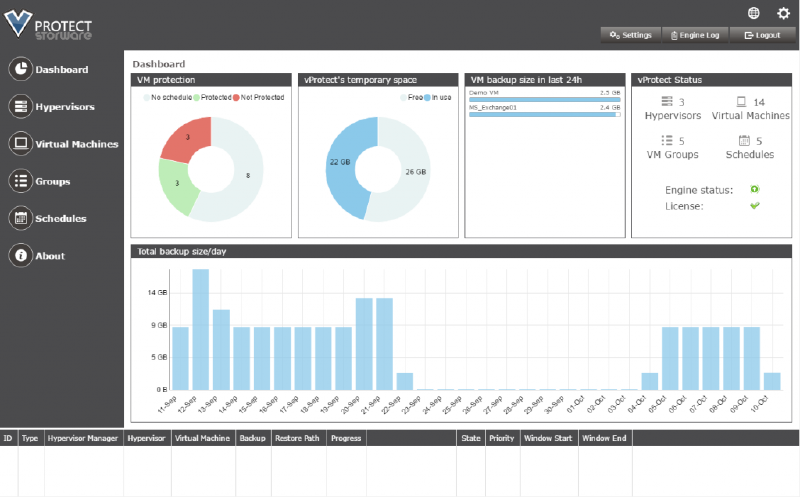
Task: Click the About info icon
Action: point(20,256)
